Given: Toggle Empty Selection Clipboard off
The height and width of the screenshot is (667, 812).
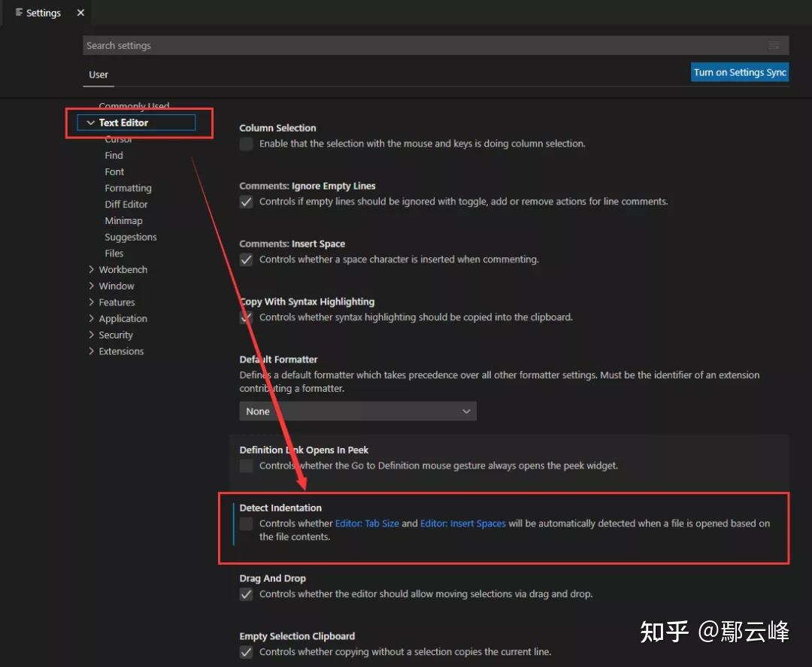Looking at the screenshot, I should [x=246, y=652].
